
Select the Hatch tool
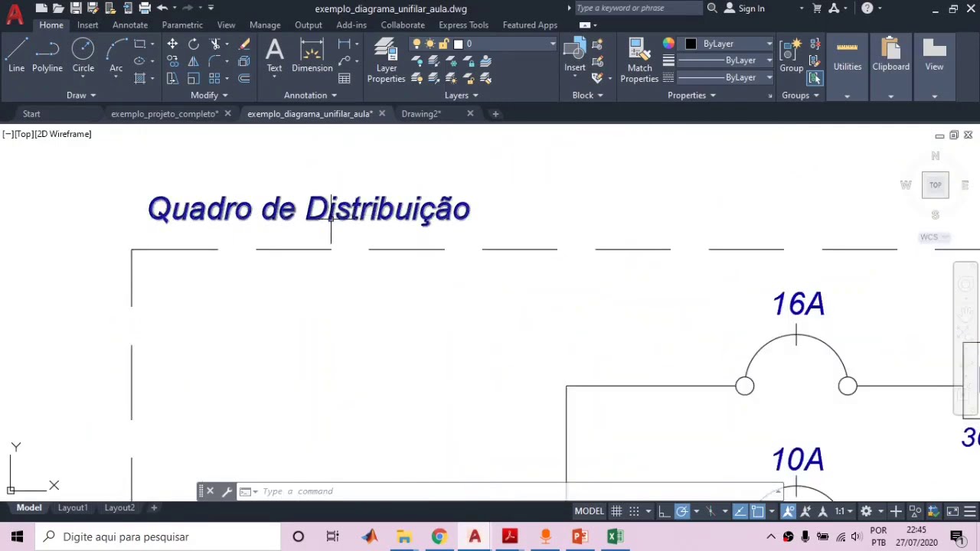(x=140, y=78)
